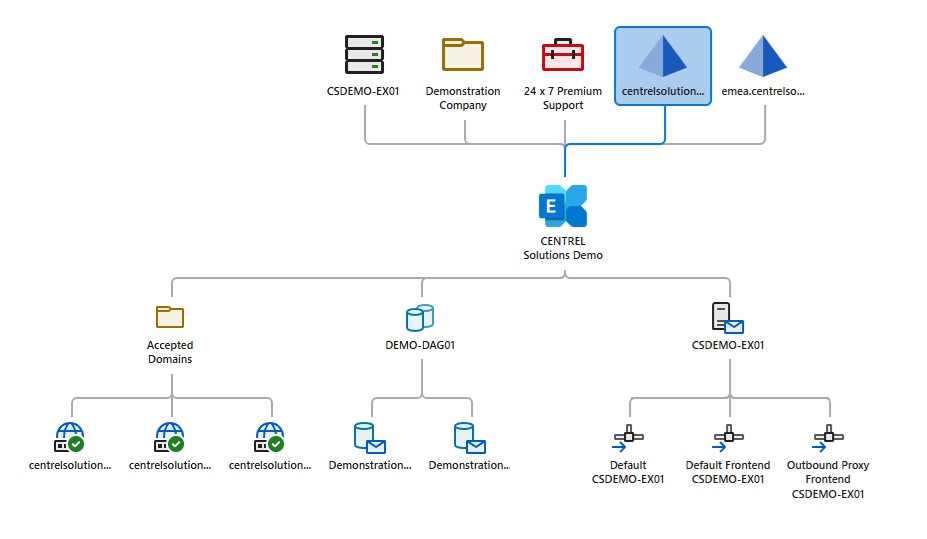This screenshot has height=539, width=927.
Task: Select the middle globe domain icon under Accepted Domains
Action: (170, 437)
